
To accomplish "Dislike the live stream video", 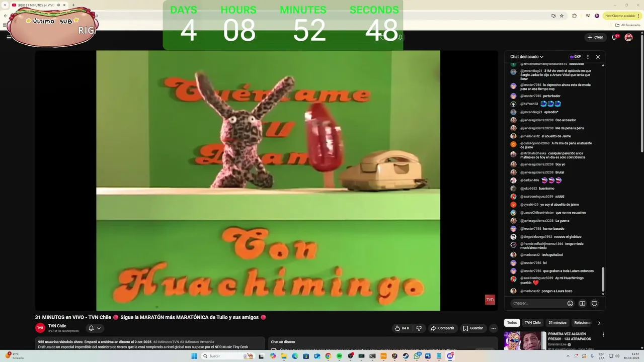I will [x=419, y=328].
